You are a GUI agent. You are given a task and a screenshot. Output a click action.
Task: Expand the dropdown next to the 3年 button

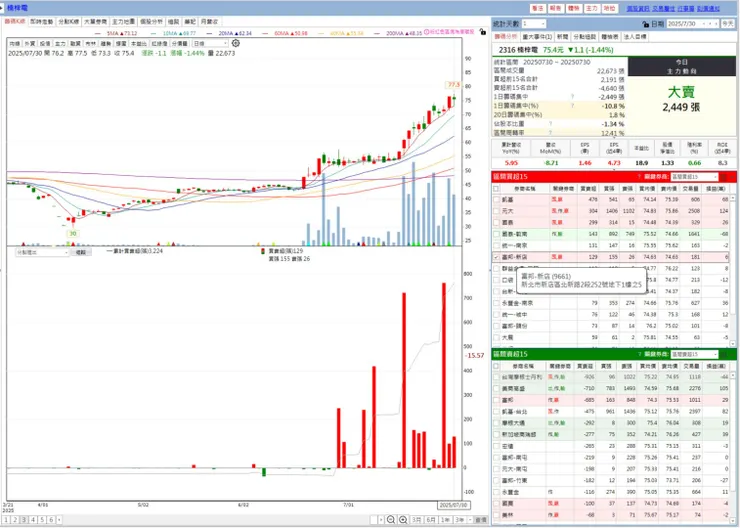click(468, 520)
